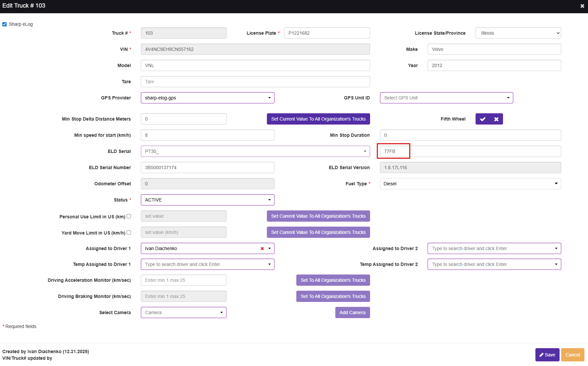Enable Personal Use Limit in US checkbox

click(129, 216)
